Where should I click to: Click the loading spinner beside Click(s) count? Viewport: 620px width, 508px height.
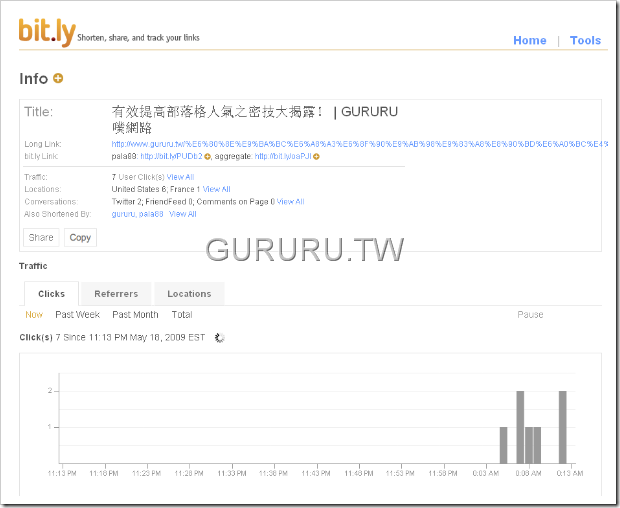click(x=219, y=338)
